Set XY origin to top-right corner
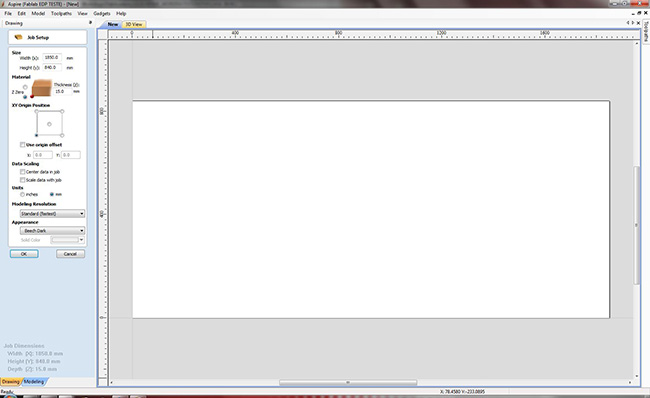 coord(62,111)
